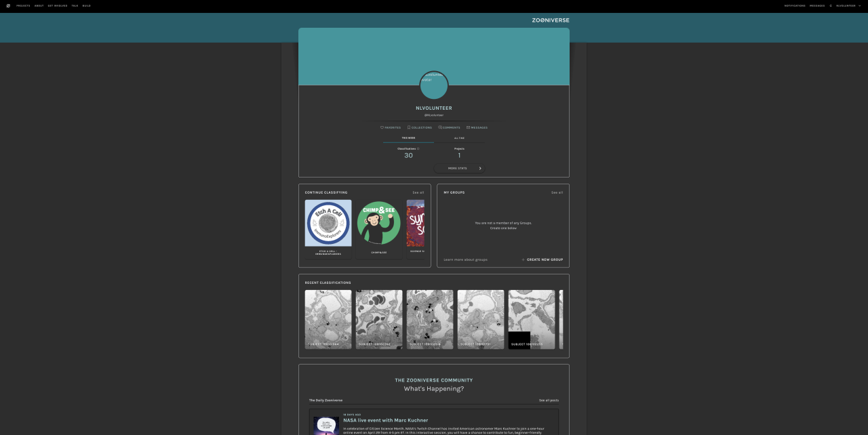The height and width of the screenshot is (435, 868).
Task: Click Create New Group button
Action: (x=542, y=260)
